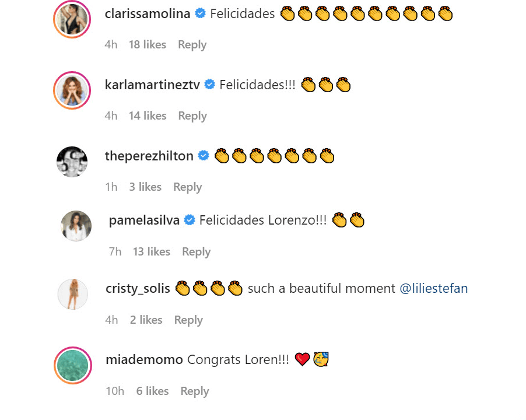Reply to pamelasilva's comment
Viewport: 526px width, 420px height.
[196, 251]
